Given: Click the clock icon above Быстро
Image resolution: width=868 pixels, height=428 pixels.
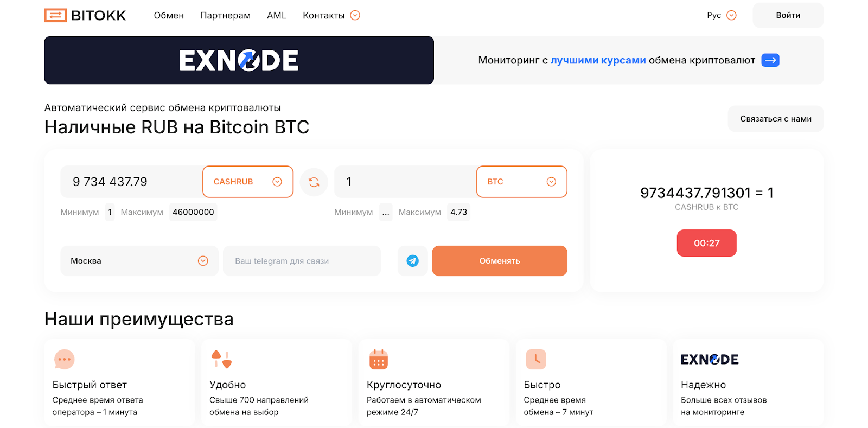Looking at the screenshot, I should tap(535, 359).
